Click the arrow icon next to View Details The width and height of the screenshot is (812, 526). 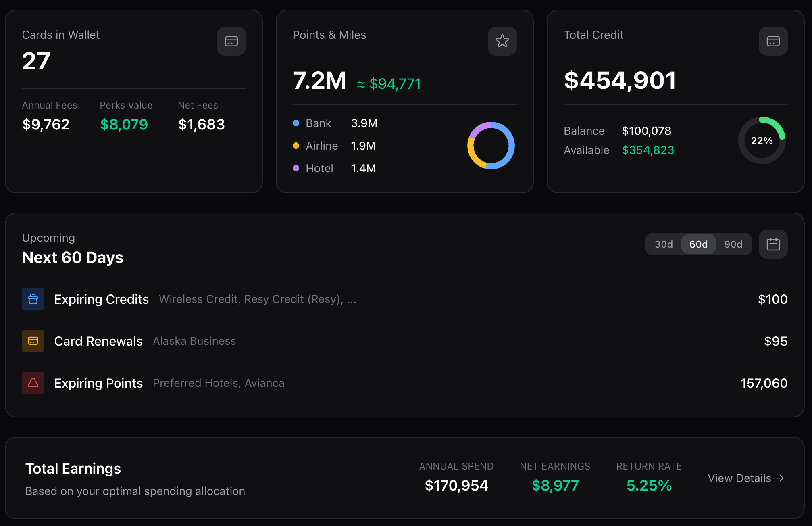pyautogui.click(x=780, y=478)
